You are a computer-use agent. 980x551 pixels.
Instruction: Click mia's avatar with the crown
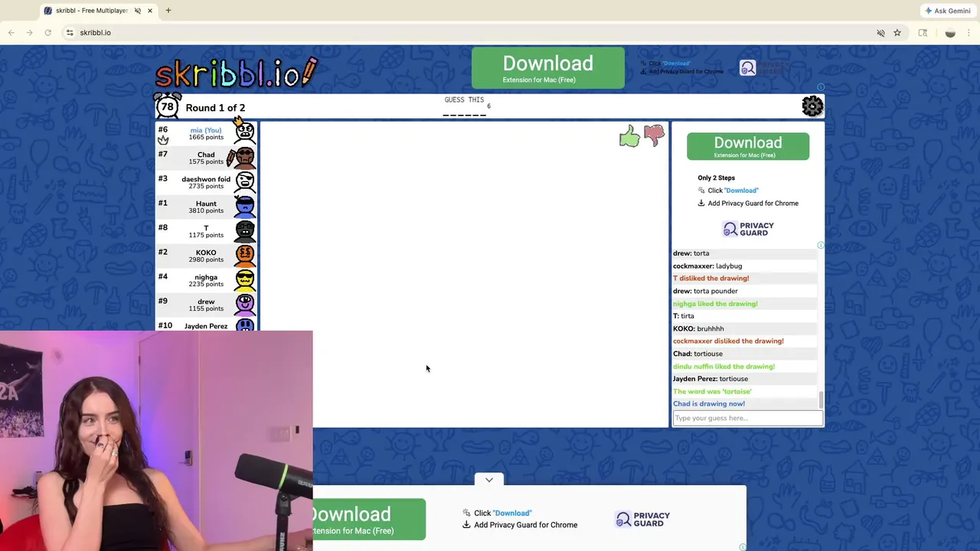coord(245,132)
